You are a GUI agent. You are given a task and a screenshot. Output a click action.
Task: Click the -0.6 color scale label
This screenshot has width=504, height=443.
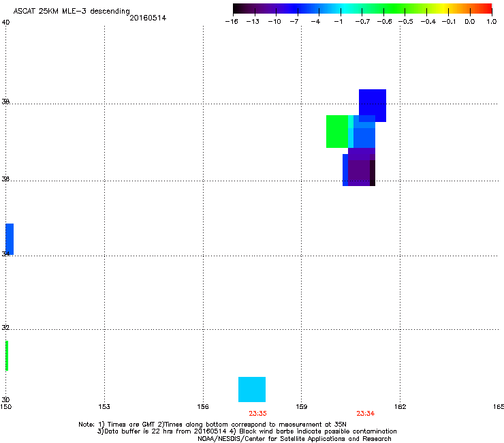click(384, 22)
